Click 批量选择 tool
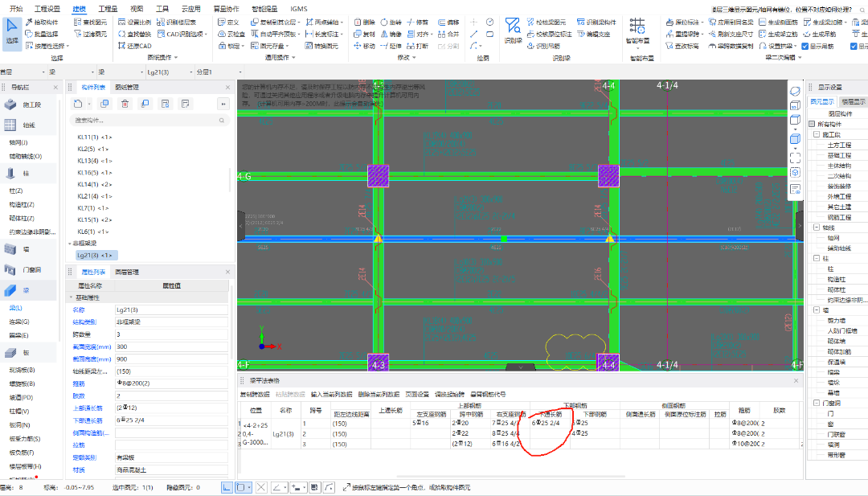Viewport: 868px width, 496px height. click(42, 34)
